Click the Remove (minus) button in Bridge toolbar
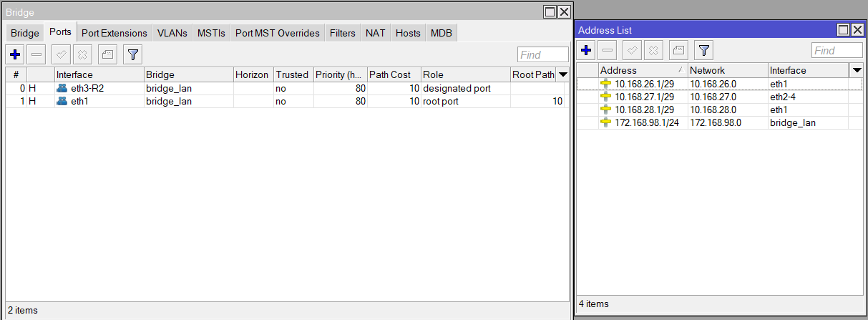 point(36,54)
